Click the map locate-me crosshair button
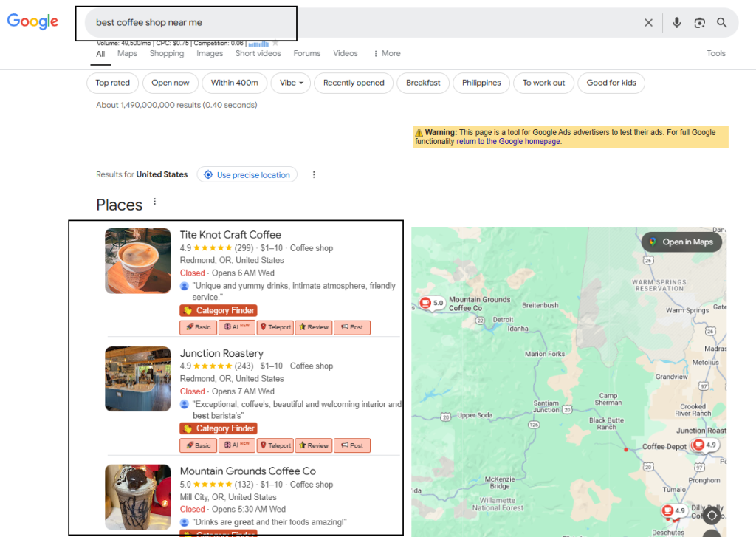Viewport: 756px width, 537px height. click(x=712, y=516)
